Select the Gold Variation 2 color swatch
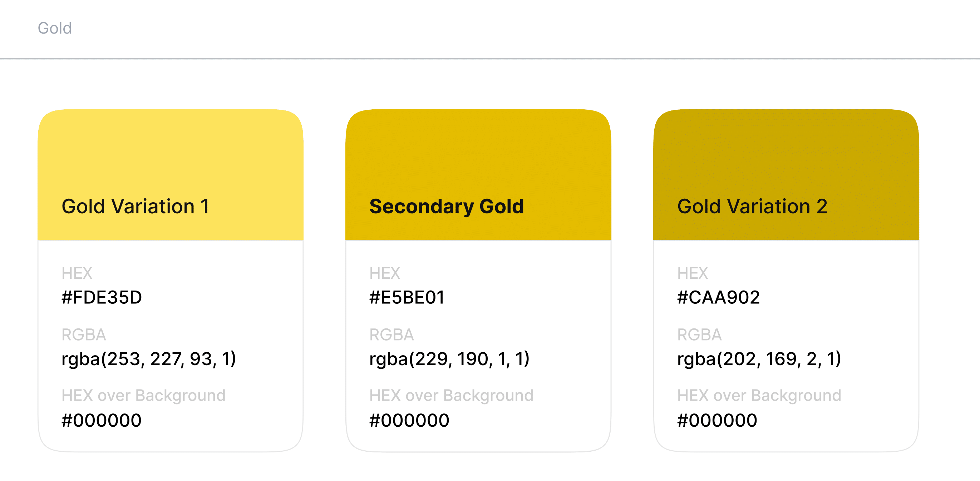 tap(786, 152)
